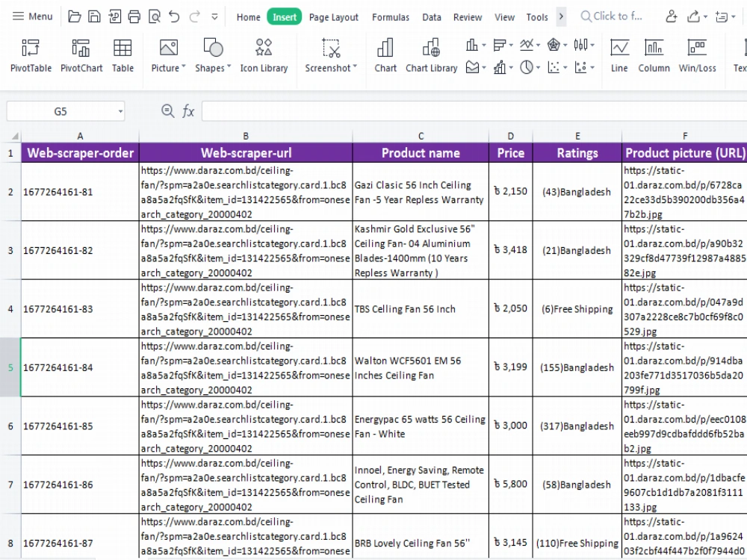Click the Name Box showing G5

(61, 111)
